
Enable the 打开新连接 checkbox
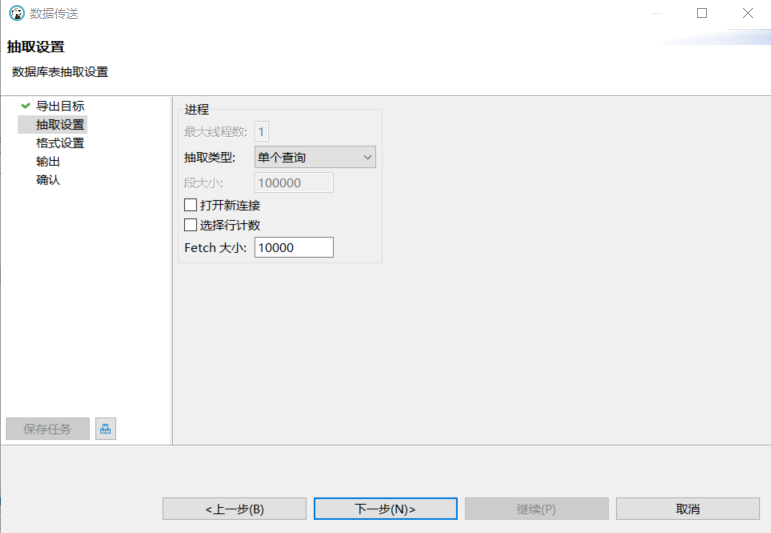[x=191, y=205]
